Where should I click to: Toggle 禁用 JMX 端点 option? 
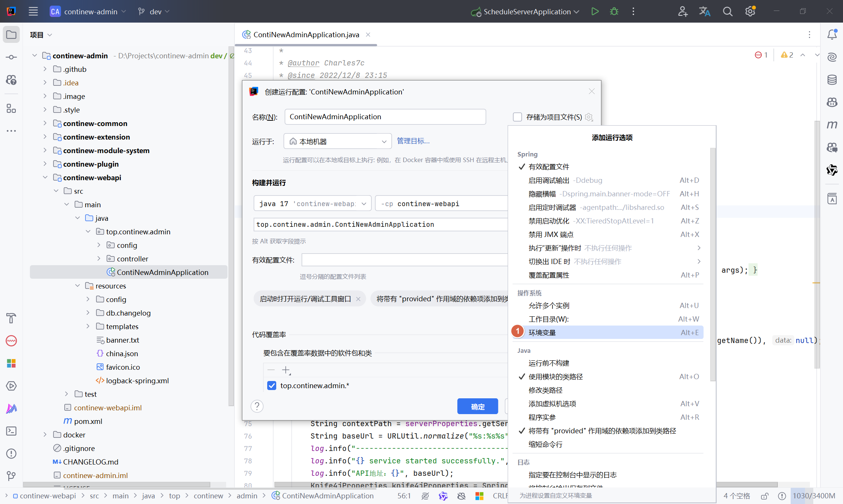[608, 235]
